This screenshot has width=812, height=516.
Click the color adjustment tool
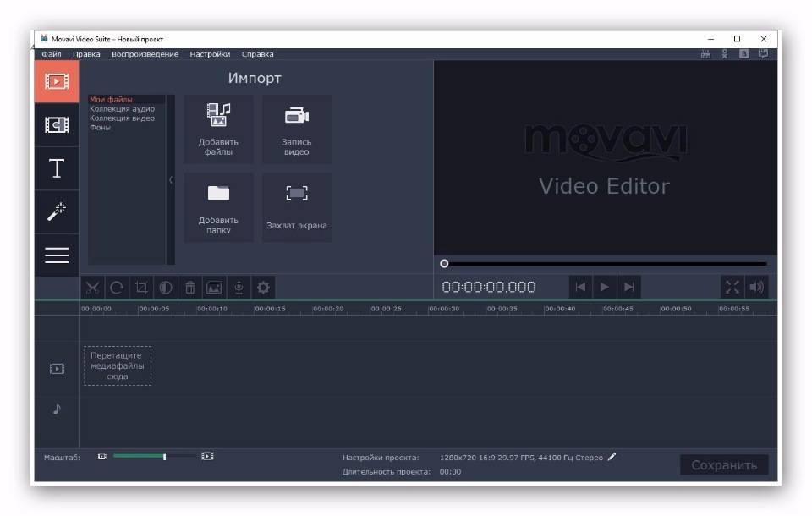click(166, 288)
